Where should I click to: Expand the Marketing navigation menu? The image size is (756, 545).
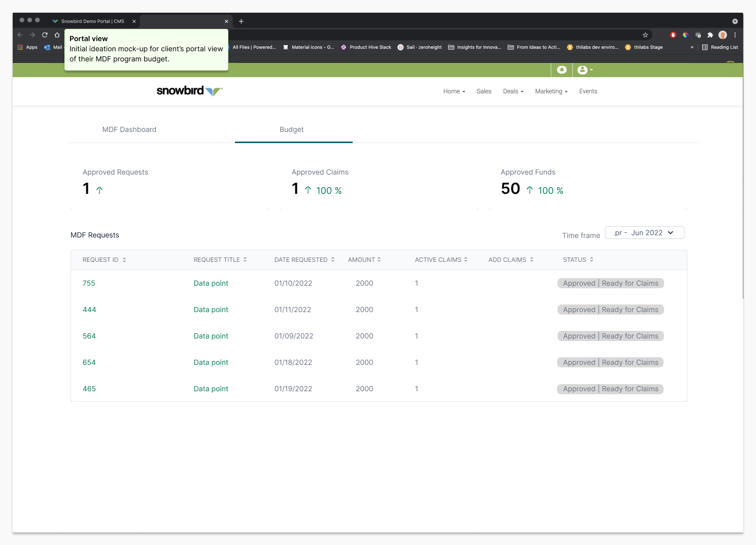[x=551, y=91]
